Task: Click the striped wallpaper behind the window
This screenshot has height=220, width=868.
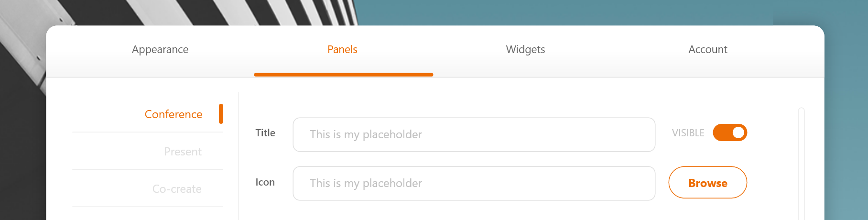Action: [191, 12]
